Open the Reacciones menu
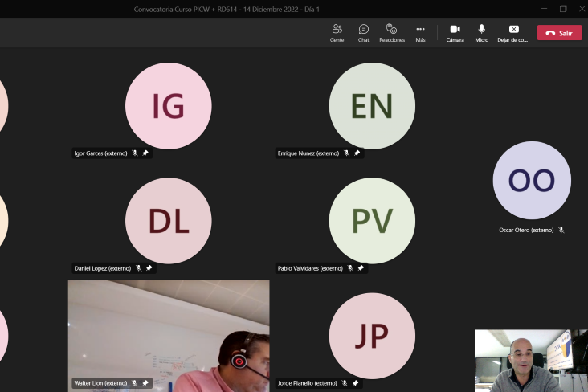 [392, 33]
